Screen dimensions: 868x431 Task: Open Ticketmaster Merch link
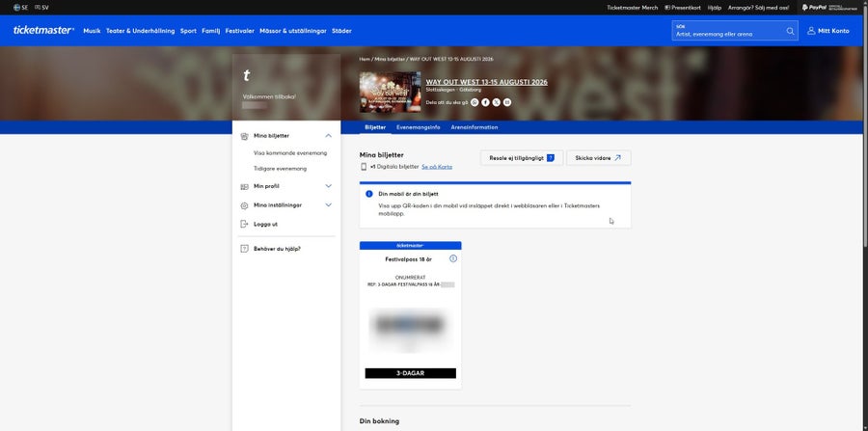click(632, 8)
